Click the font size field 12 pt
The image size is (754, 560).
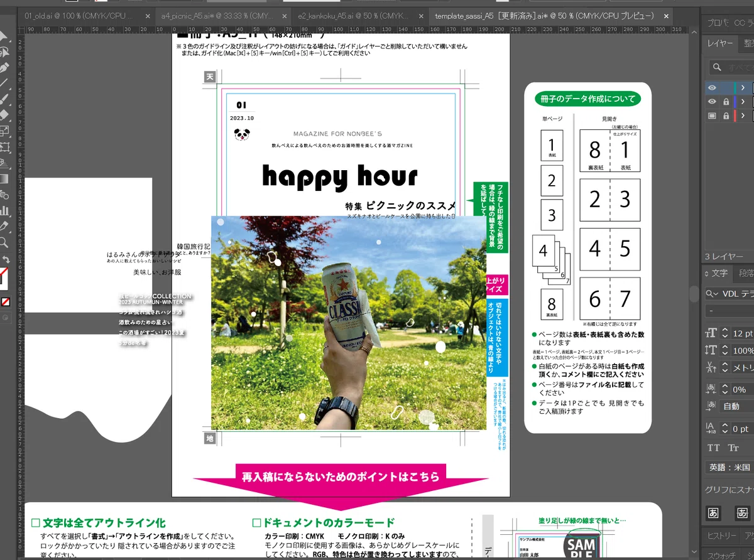[743, 333]
